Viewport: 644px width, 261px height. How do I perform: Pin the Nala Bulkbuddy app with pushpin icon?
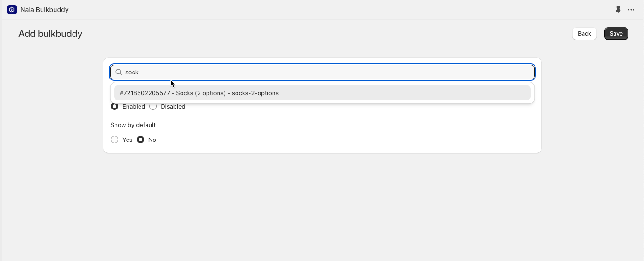[618, 10]
